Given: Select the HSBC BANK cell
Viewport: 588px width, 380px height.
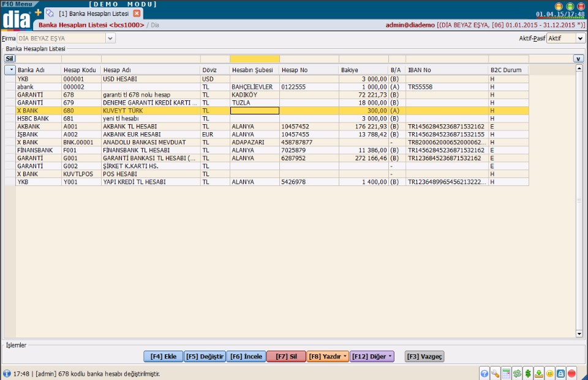Looking at the screenshot, I should click(38, 119).
